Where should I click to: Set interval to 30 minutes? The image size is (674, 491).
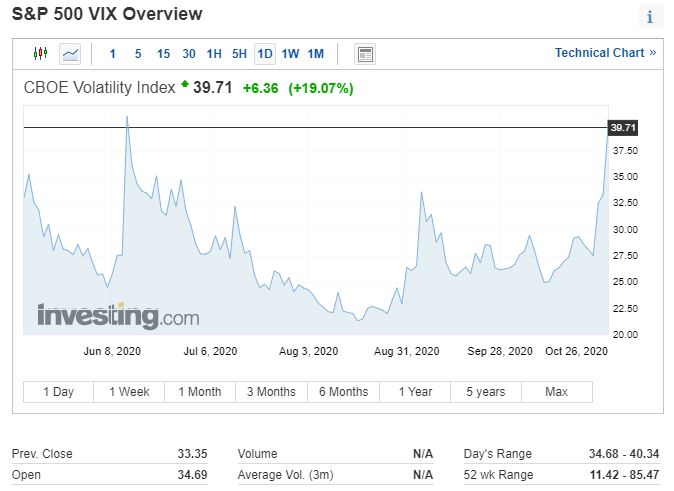189,54
